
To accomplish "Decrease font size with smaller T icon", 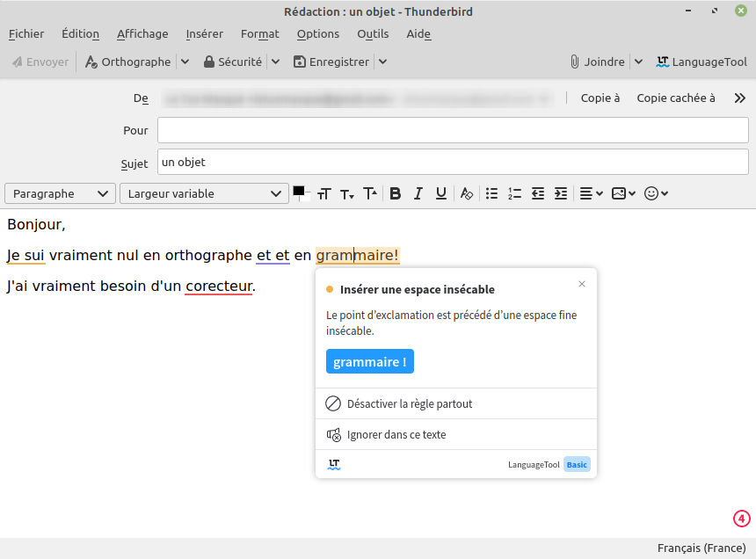I will tap(346, 193).
